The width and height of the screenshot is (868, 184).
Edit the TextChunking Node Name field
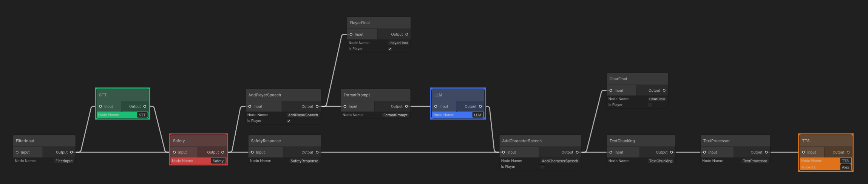coord(661,161)
